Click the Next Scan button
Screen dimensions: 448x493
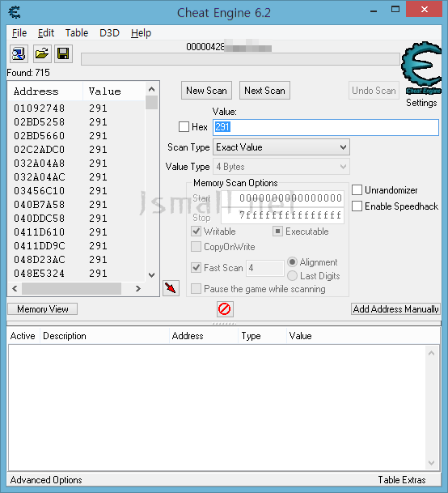pyautogui.click(x=264, y=91)
